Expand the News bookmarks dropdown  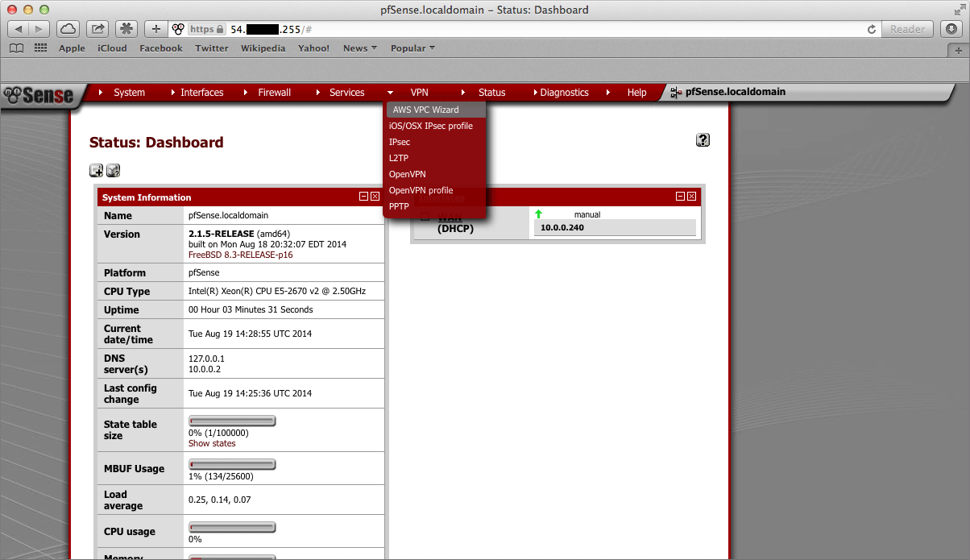point(359,48)
